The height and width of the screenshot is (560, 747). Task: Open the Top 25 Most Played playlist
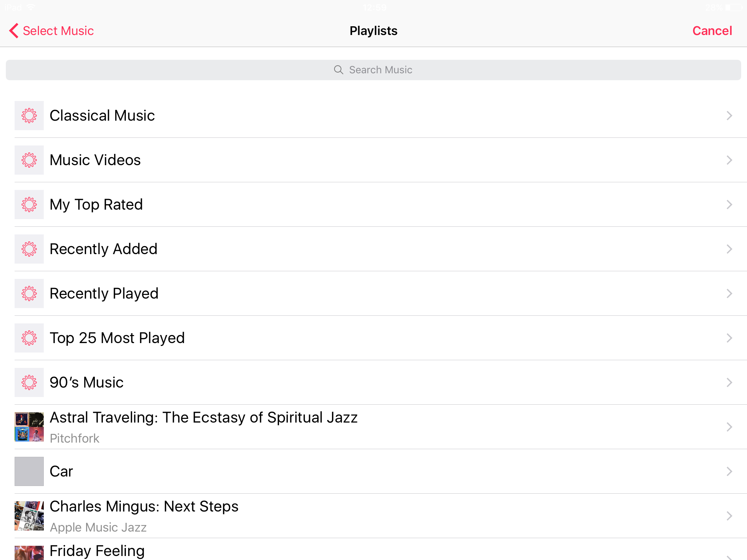(x=117, y=338)
